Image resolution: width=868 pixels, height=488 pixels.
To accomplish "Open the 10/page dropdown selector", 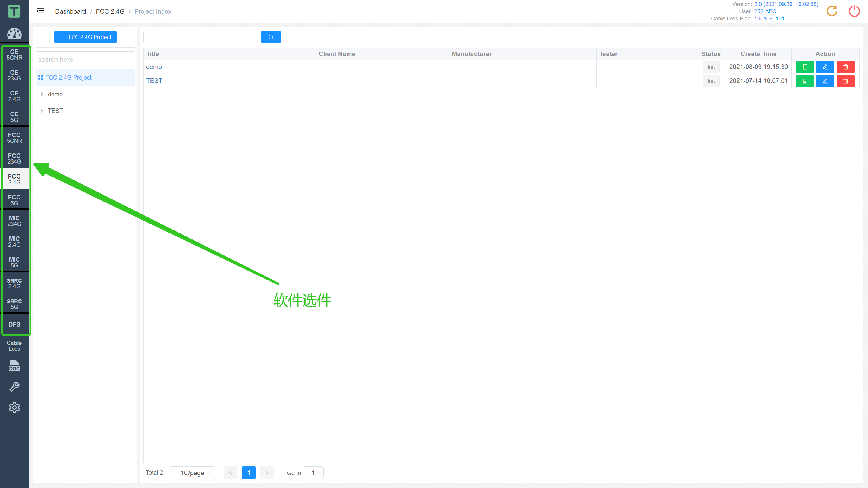I will (x=193, y=473).
